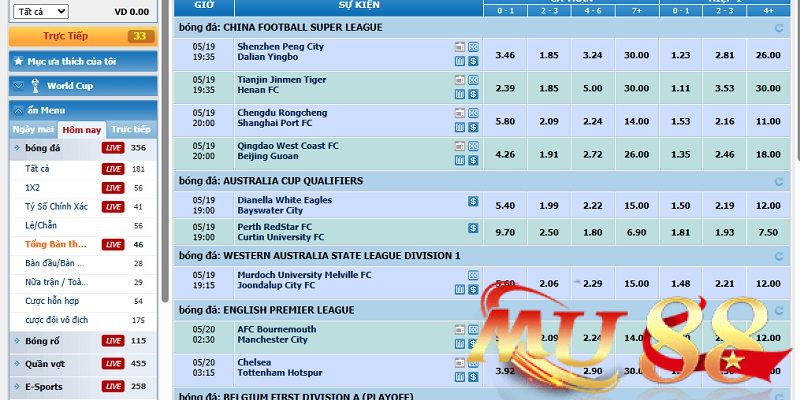Open live TV icon for Shenzhen Peng City match
Screen dimensions: 800x400
[x=460, y=47]
